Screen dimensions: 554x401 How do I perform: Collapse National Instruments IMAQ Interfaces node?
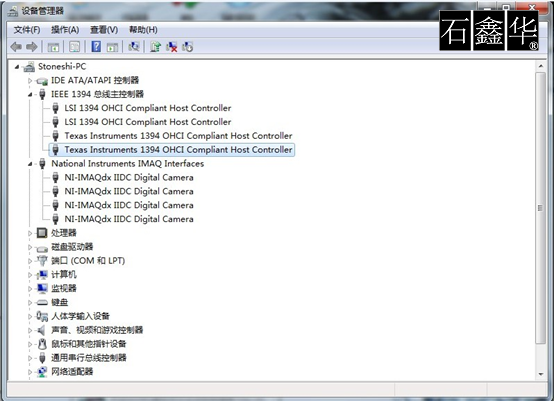[30, 164]
